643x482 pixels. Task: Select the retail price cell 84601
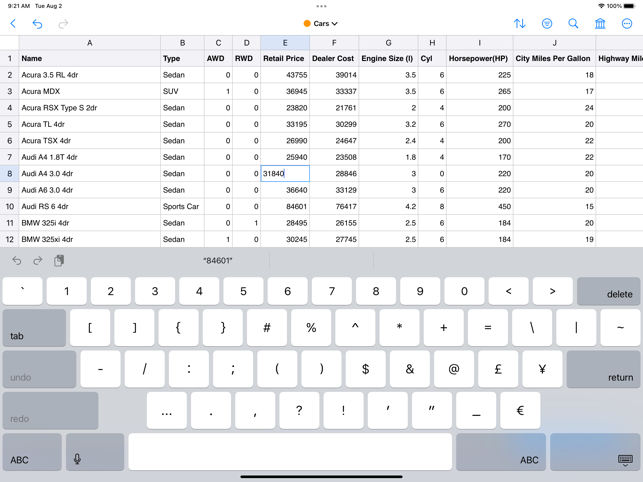pyautogui.click(x=285, y=206)
